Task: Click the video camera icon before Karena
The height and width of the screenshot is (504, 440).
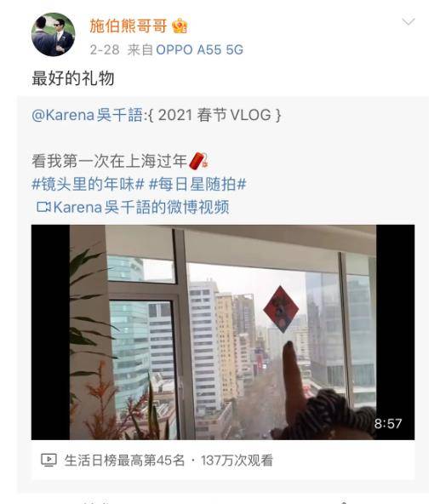Action: pyautogui.click(x=43, y=207)
